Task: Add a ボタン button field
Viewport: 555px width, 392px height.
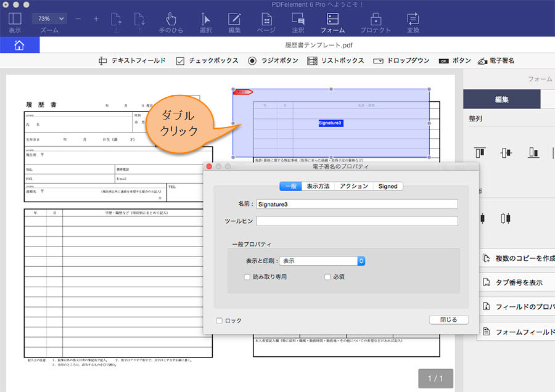Action: 455,61
